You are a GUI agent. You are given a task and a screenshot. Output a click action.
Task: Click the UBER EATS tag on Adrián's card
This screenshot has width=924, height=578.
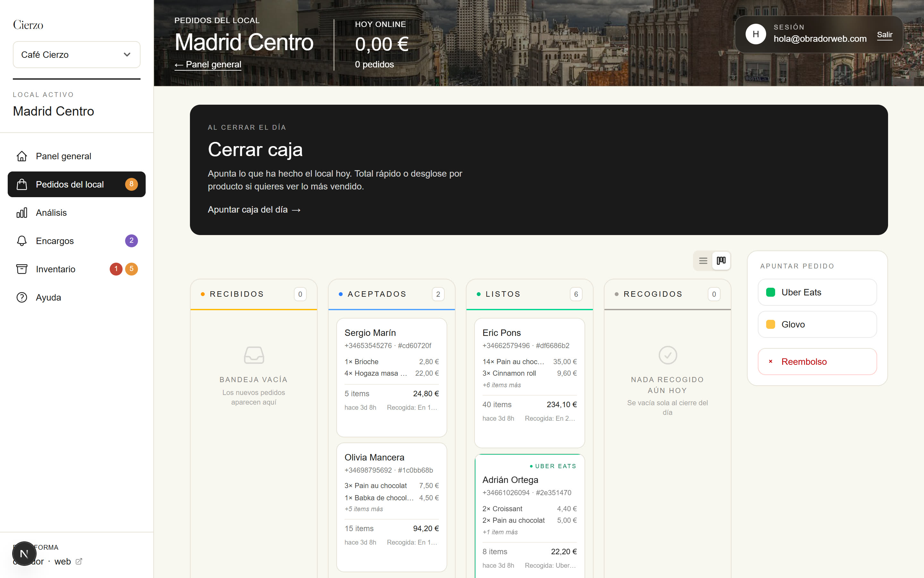tap(553, 466)
